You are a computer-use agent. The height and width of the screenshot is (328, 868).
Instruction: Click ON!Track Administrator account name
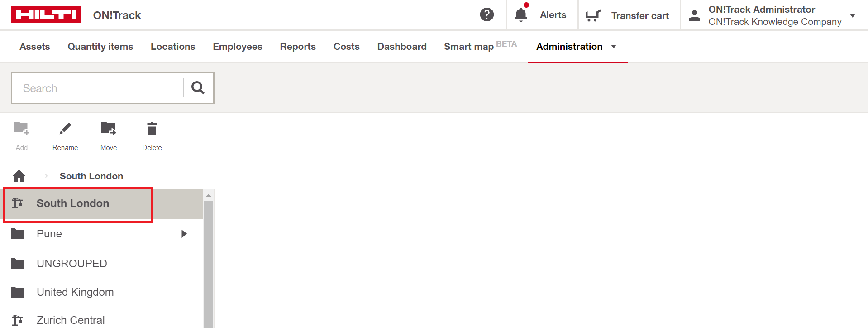pos(762,10)
